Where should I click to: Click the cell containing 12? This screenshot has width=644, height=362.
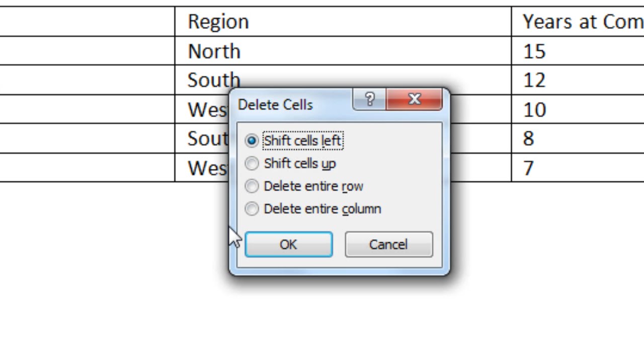578,80
